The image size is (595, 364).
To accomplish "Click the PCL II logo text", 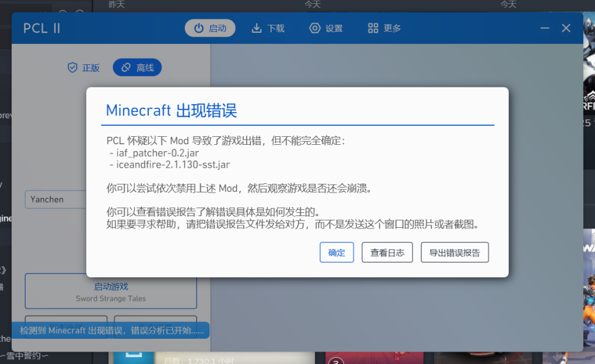I will (x=42, y=28).
